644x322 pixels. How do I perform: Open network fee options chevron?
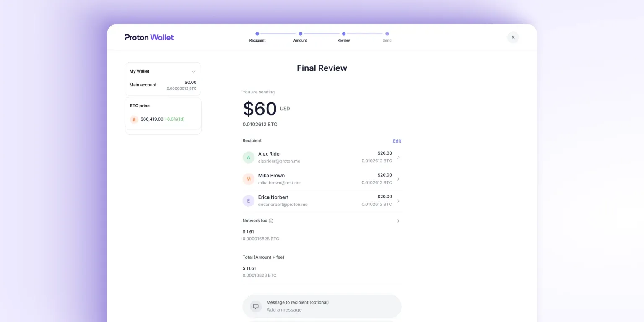[x=398, y=221]
